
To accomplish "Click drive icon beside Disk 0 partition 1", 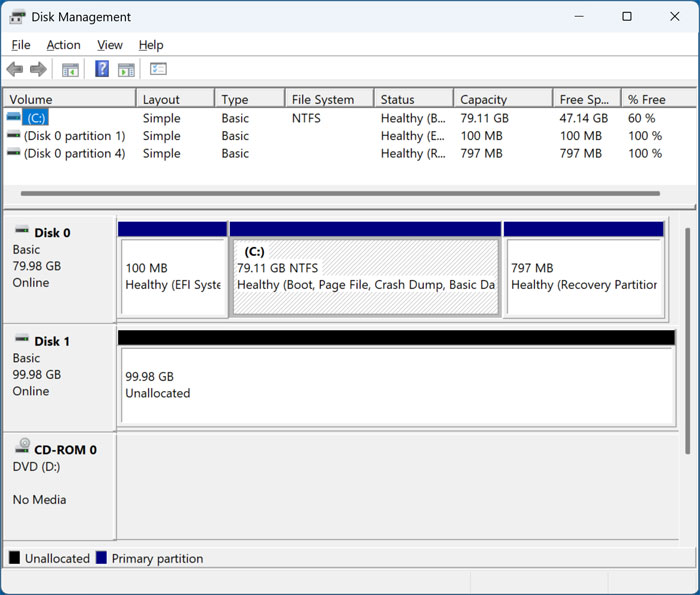I will (13, 134).
